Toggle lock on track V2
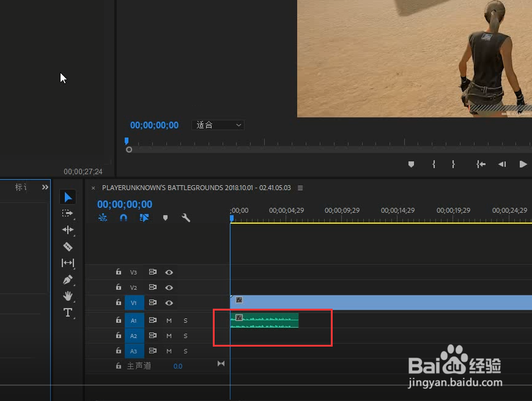The width and height of the screenshot is (532, 401). coord(119,287)
